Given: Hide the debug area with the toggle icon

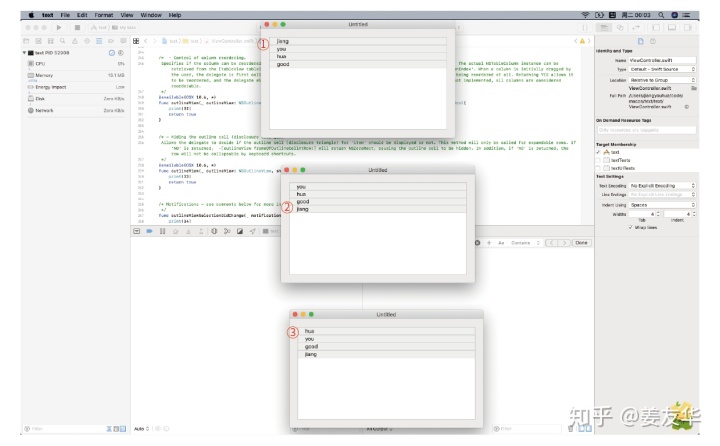Looking at the screenshot, I should 136,231.
